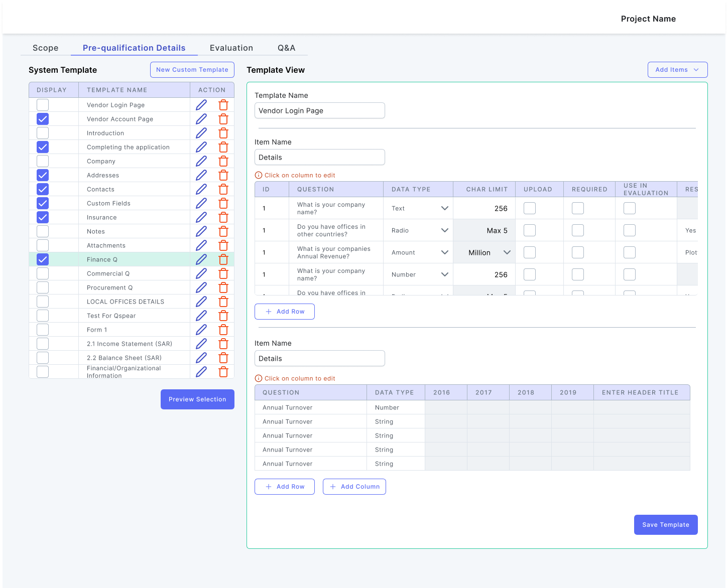728x588 pixels.
Task: Click the edit pencil icon for Insurance
Action: (x=201, y=217)
